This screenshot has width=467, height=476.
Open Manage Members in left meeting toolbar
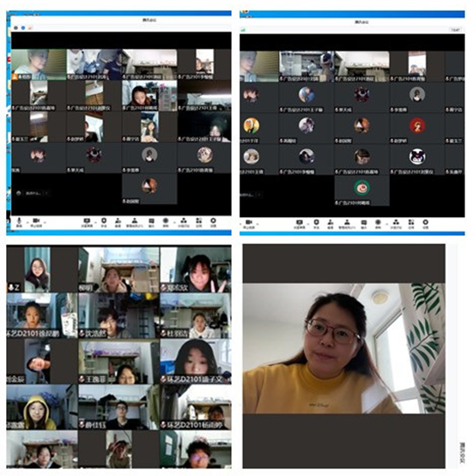[x=134, y=222]
